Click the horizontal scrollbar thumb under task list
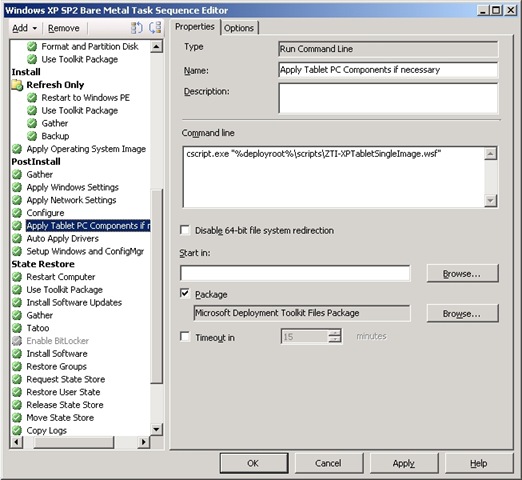 (x=74, y=442)
